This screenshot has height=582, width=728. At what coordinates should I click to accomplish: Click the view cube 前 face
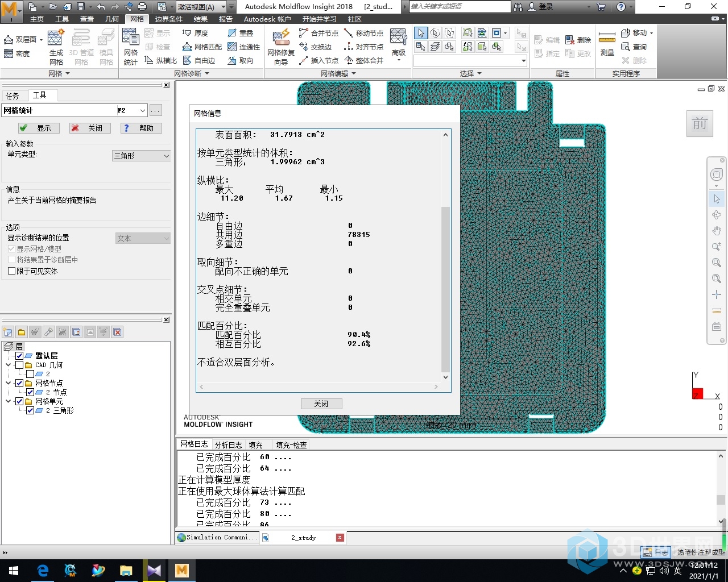point(700,123)
